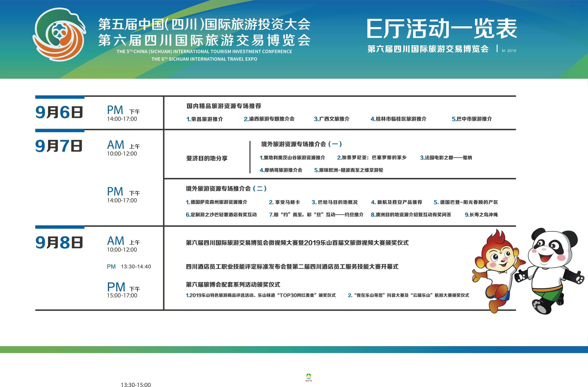The height and width of the screenshot is (387, 588).
Task: Click the 9月6日 'PM 下午 14:00-17:00' slot
Action: coord(123,113)
